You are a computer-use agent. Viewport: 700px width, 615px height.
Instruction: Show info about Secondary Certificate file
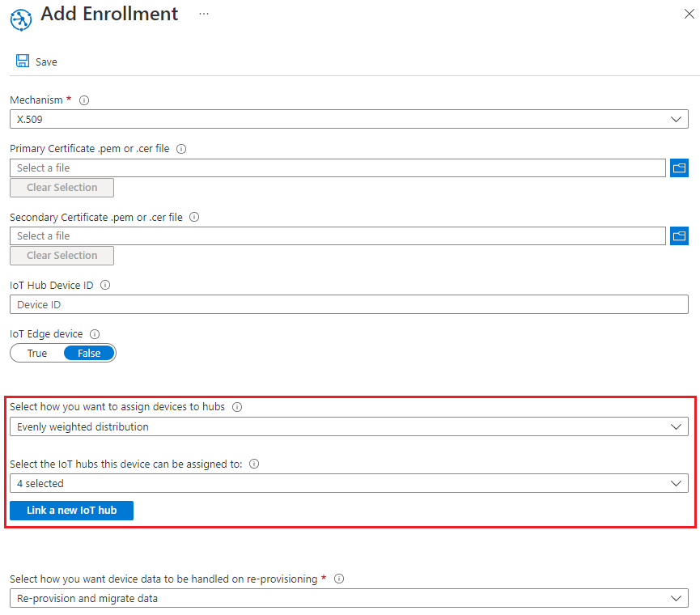pos(194,217)
